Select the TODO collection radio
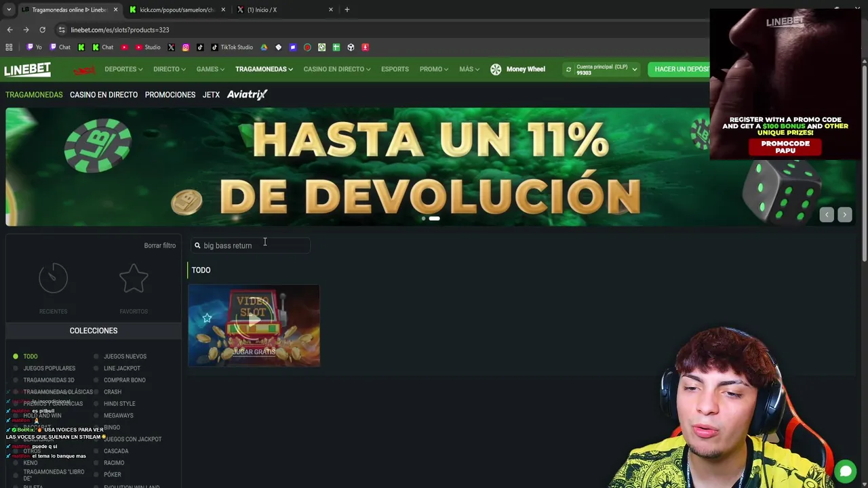The image size is (868, 488). tap(16, 357)
